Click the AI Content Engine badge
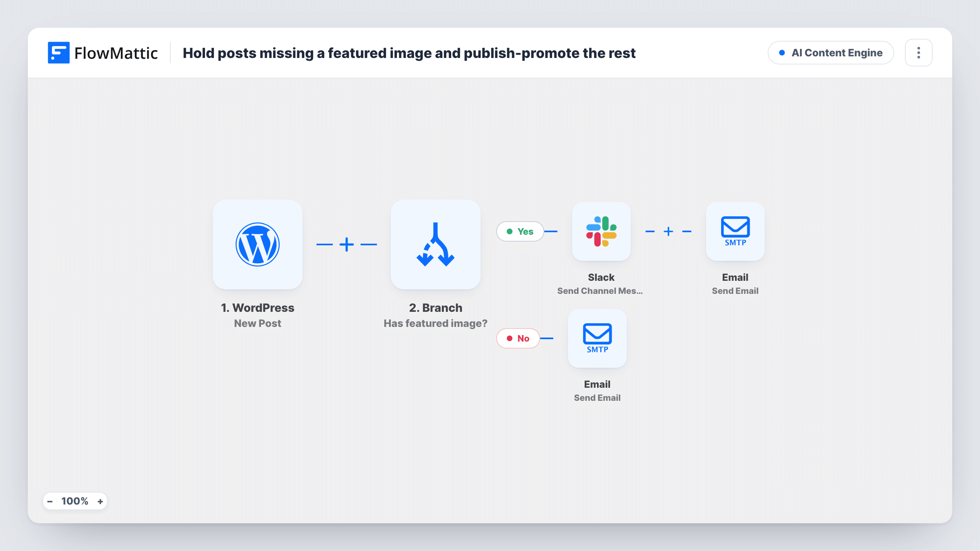 point(831,53)
